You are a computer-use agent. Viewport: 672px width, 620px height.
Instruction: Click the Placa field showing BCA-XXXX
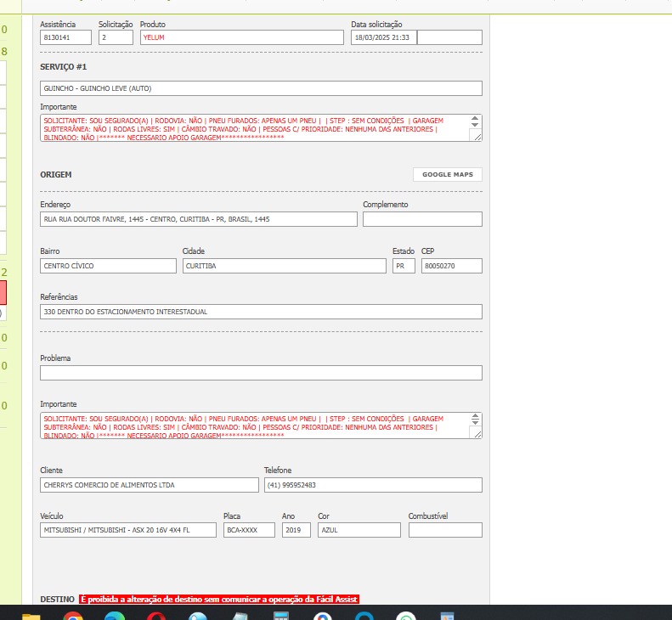tap(249, 530)
